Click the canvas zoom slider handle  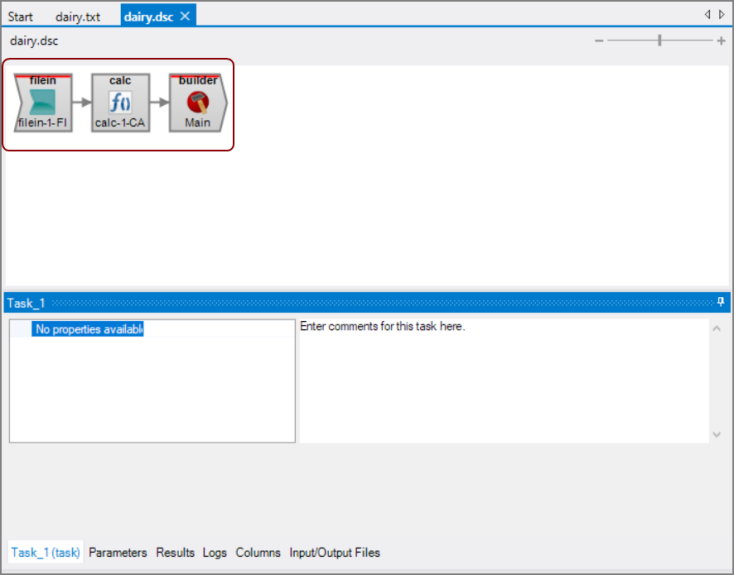coord(659,41)
